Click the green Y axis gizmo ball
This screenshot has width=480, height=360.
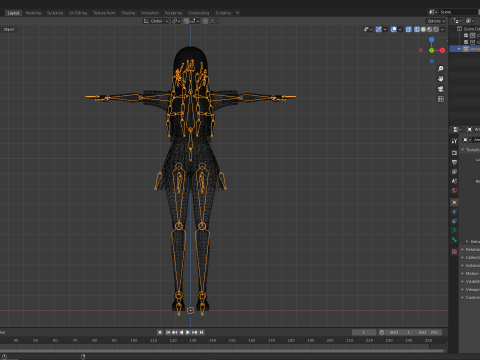pyautogui.click(x=432, y=50)
